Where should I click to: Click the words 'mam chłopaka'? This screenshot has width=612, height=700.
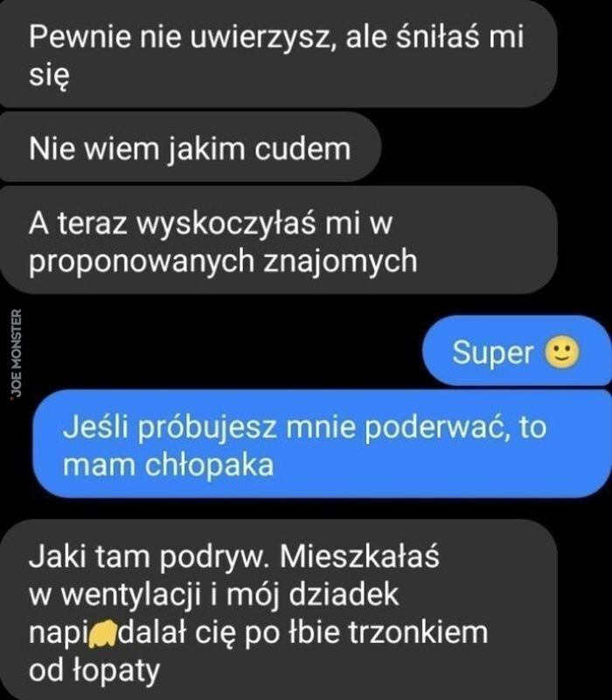point(168,466)
